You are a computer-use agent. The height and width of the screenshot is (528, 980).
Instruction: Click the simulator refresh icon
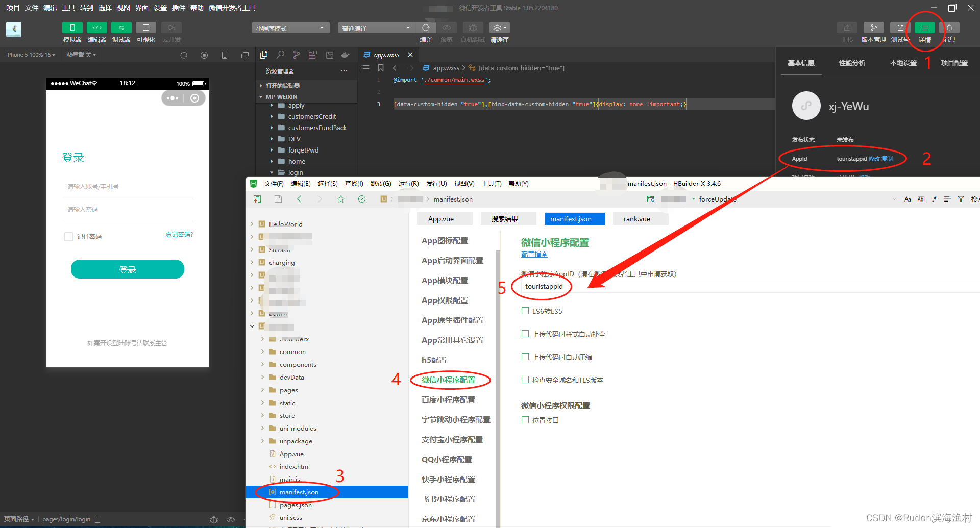click(x=184, y=55)
